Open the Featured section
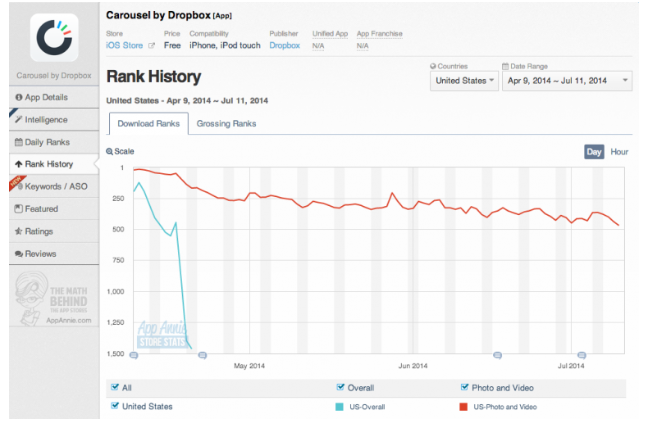 tap(54, 209)
